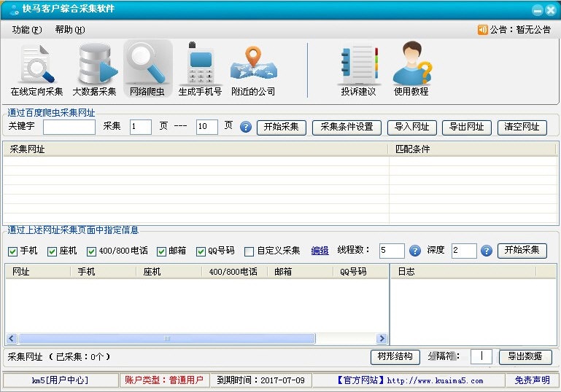
Task: Open 在线定向采集 tool icon
Action: tap(36, 70)
